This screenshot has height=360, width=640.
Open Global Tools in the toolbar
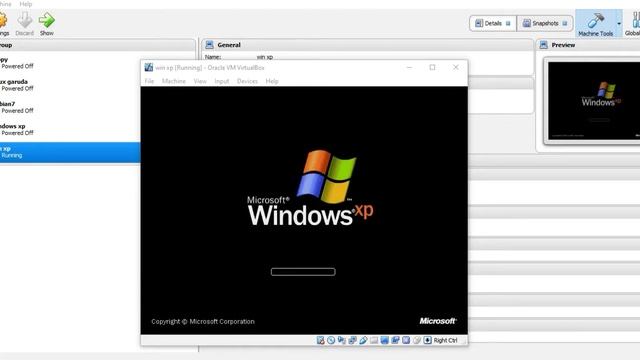[x=633, y=24]
